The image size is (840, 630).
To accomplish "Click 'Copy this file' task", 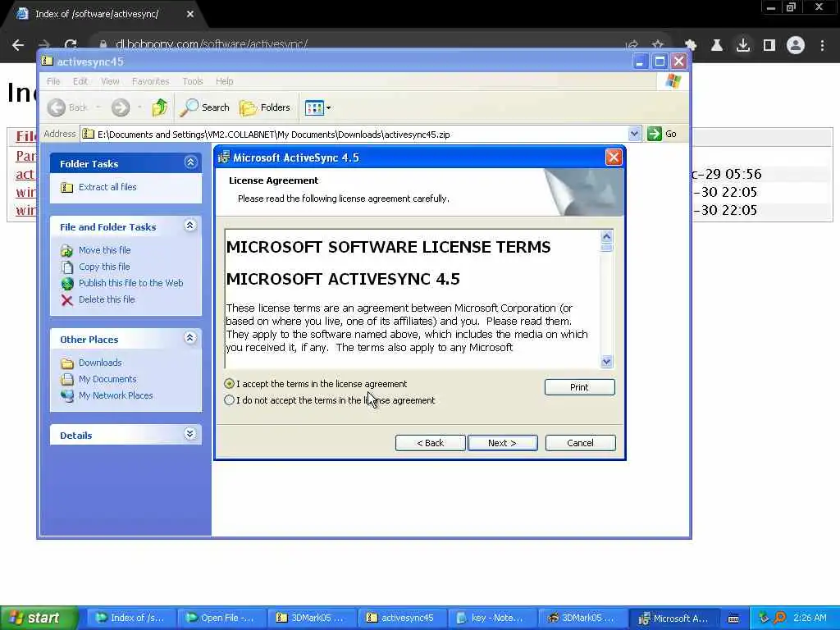I will coord(104,267).
